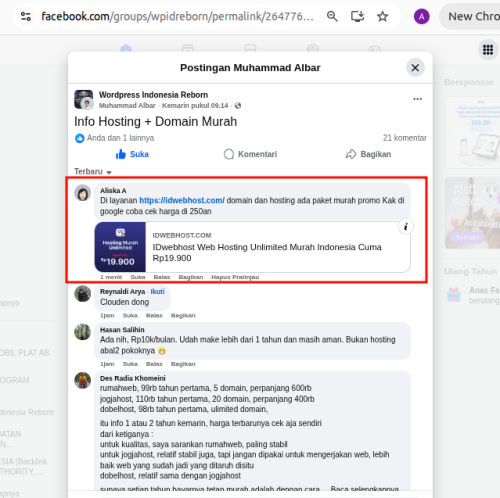Click Bagikan under Hasan Salihin's comment

(x=183, y=364)
